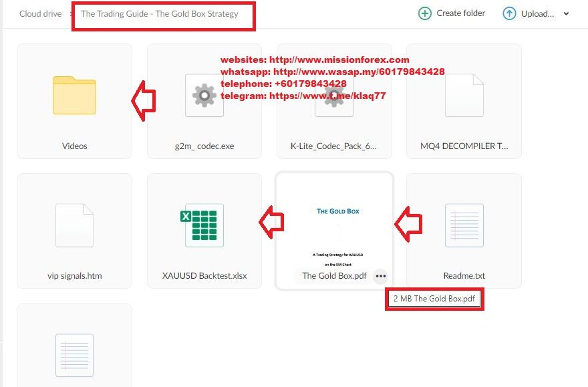
Task: Open three-dot menu on The Gold Box.pdf
Action: [x=380, y=275]
